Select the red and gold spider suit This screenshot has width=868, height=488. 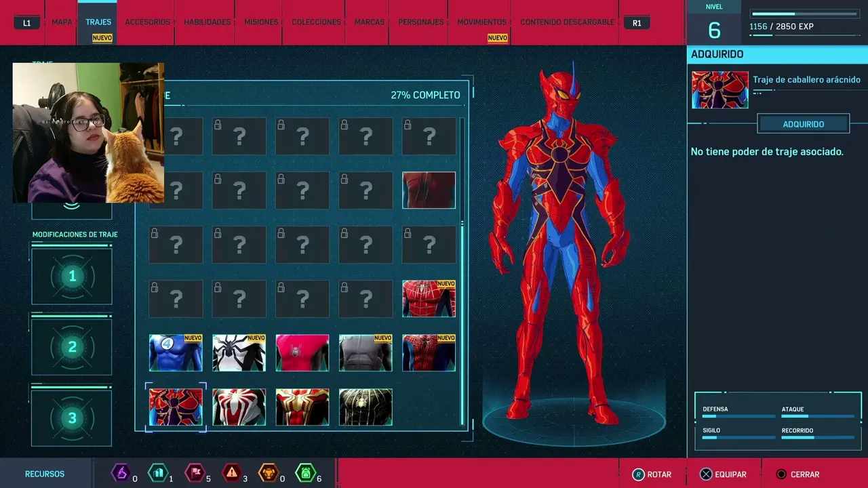pos(302,407)
